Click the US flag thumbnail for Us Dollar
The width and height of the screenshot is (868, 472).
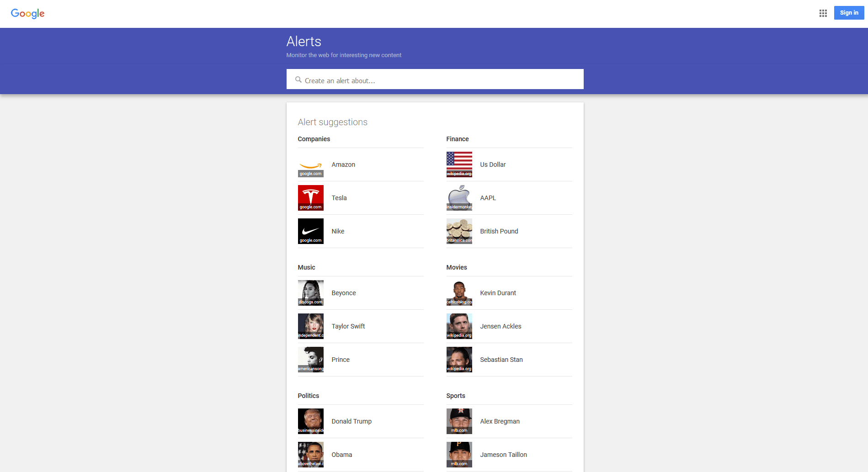click(x=459, y=164)
